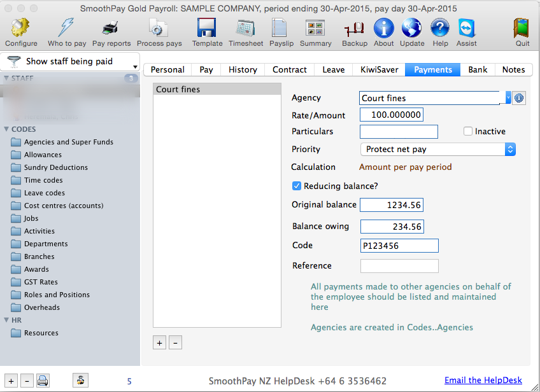Collapse the CODES section triangle
This screenshot has height=392, width=540.
point(6,129)
